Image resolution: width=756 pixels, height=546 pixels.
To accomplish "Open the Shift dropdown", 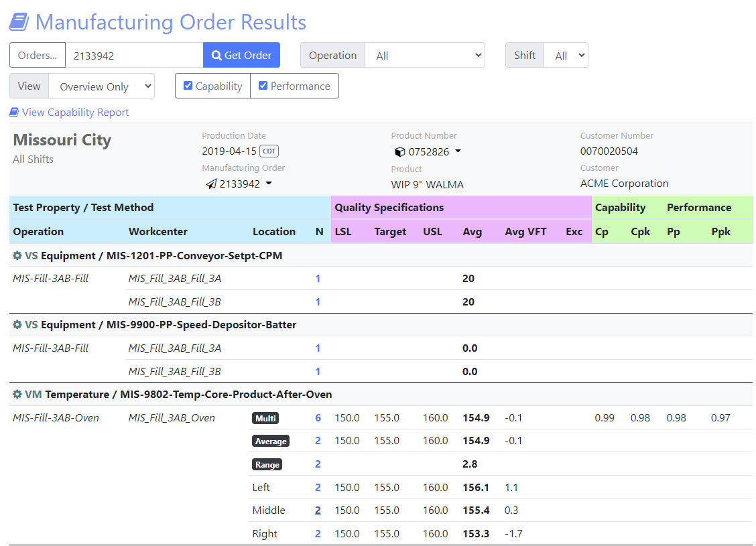I will coord(566,56).
